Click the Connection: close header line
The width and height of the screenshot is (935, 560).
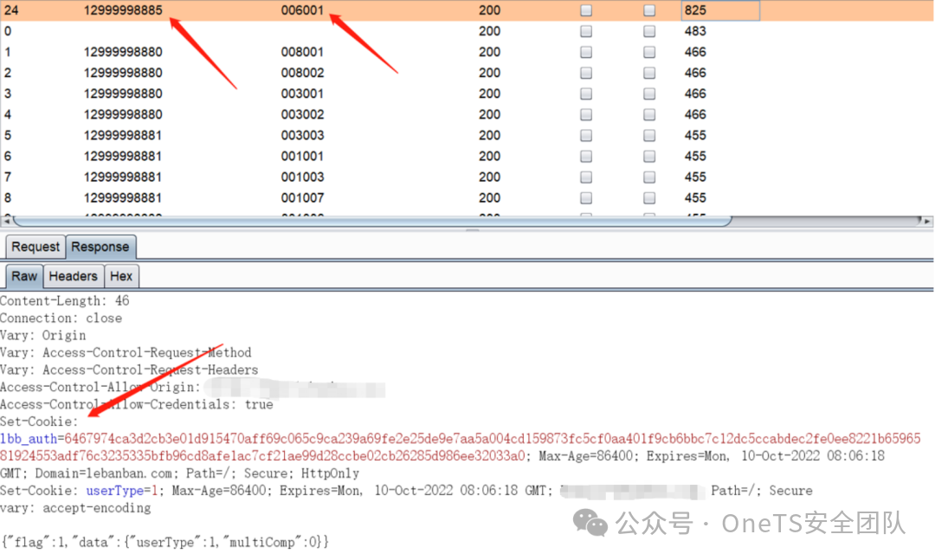[x=61, y=318]
